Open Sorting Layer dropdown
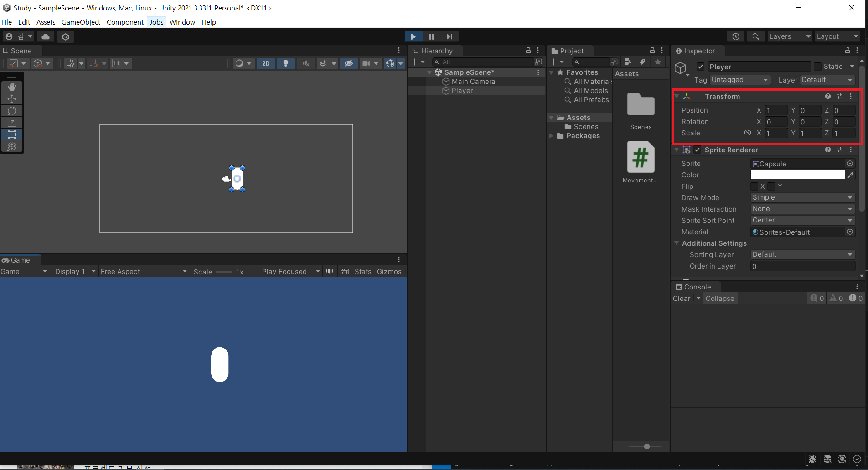 pos(802,254)
